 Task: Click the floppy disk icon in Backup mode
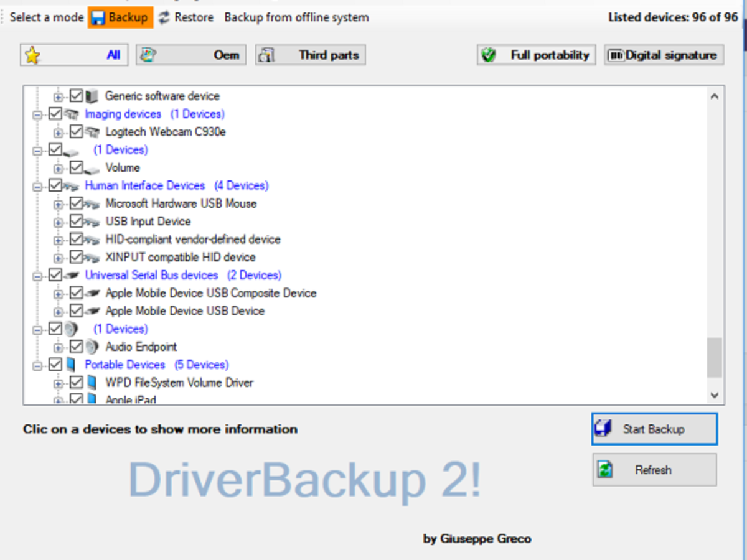click(x=98, y=17)
